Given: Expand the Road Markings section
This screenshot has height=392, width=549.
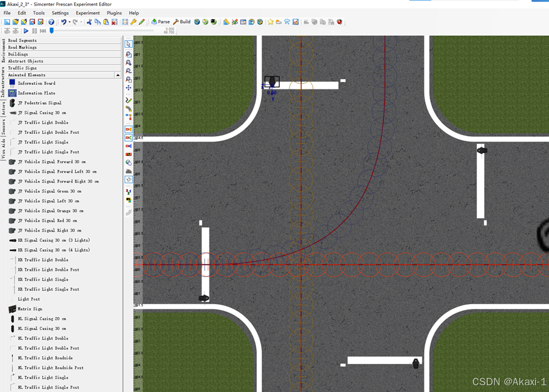Looking at the screenshot, I should coord(64,47).
